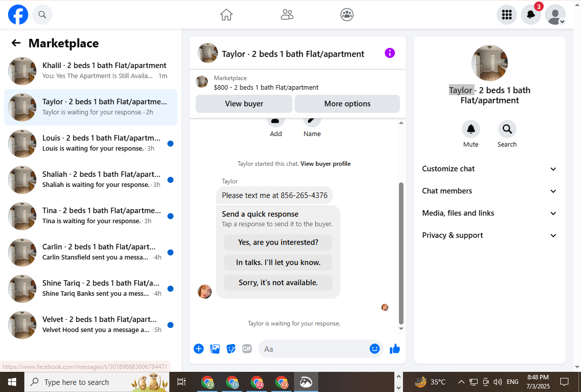
Task: Click Taylor's message with phone number
Action: [x=274, y=195]
